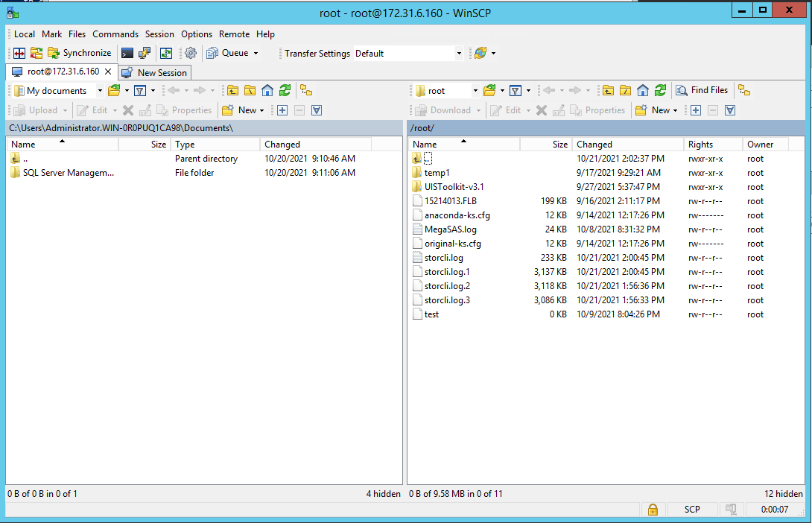The image size is (812, 523).
Task: Open the console terminal icon
Action: tap(127, 53)
